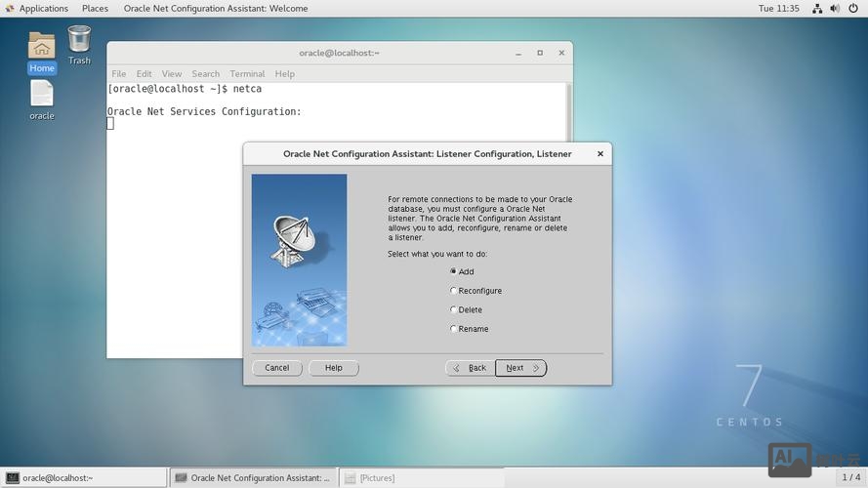Click the network status icon in top bar
This screenshot has height=488, width=868.
tap(817, 9)
